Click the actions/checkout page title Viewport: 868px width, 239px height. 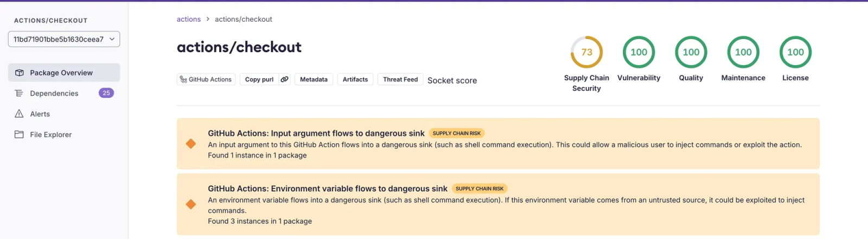239,47
